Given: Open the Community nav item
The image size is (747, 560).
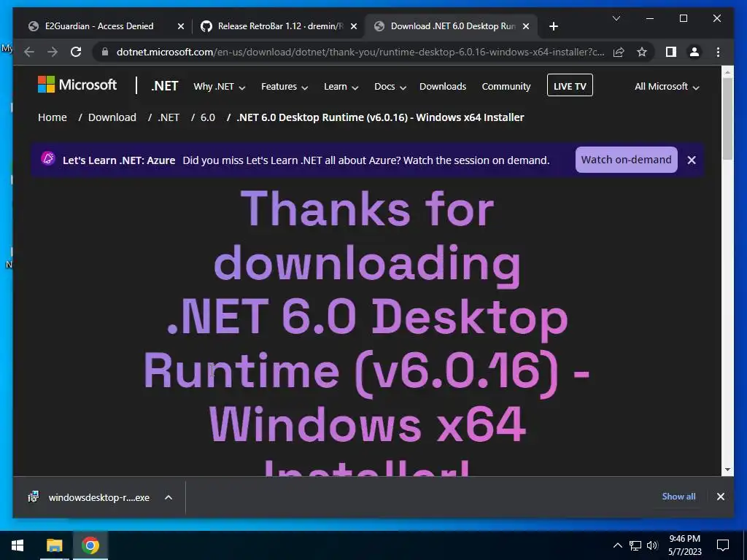Looking at the screenshot, I should tap(506, 87).
